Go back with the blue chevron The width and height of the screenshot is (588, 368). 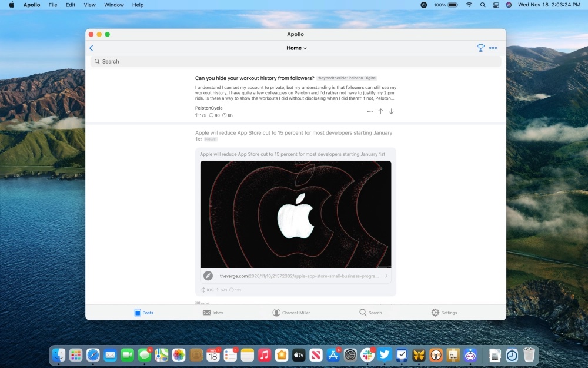point(91,48)
